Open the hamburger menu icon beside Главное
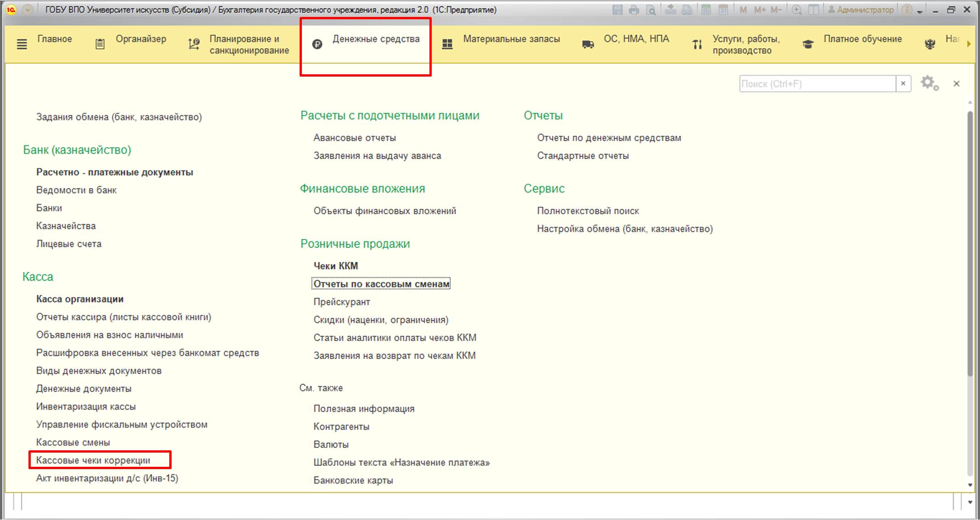 tap(22, 44)
